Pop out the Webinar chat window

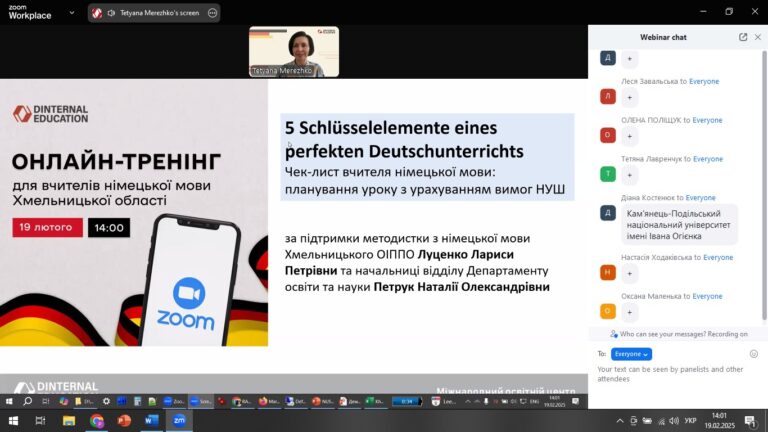743,37
